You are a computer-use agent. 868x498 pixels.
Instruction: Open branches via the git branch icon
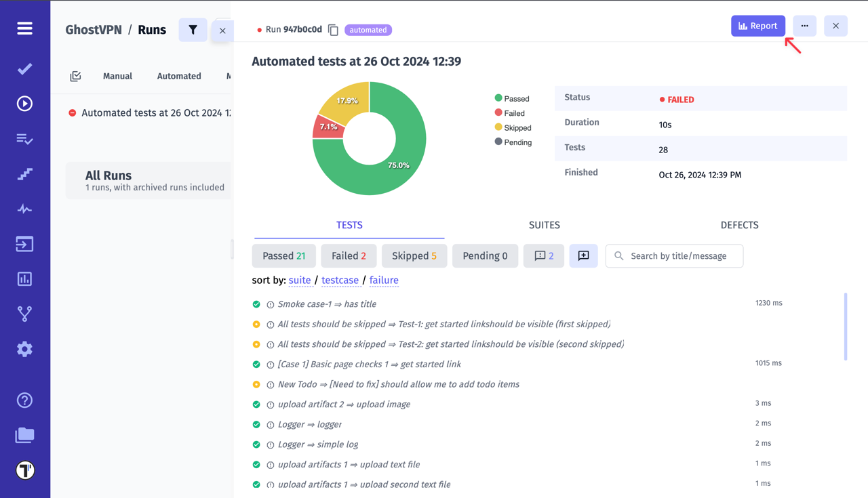pos(24,314)
